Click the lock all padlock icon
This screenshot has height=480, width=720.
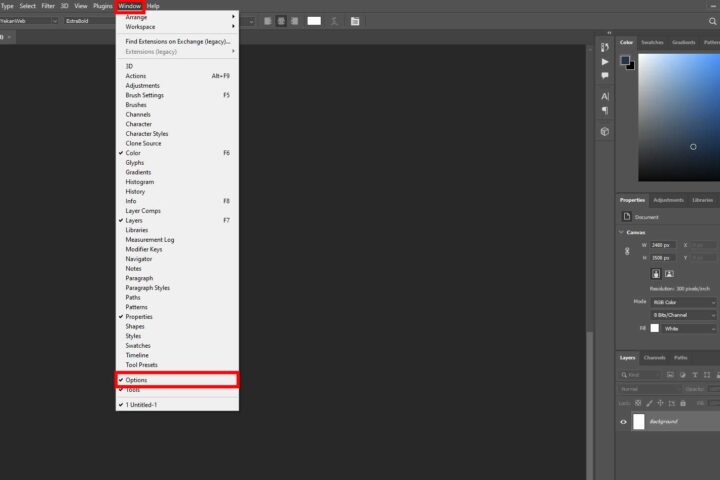(x=683, y=403)
